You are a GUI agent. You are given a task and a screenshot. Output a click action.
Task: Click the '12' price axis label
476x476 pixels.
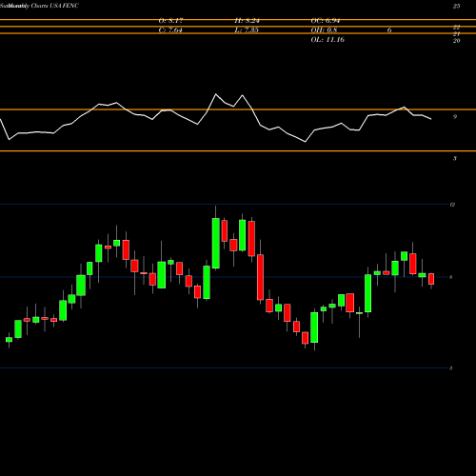(452, 205)
